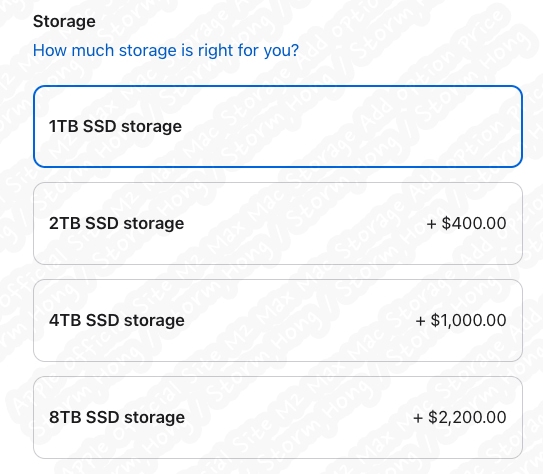The width and height of the screenshot is (543, 474).
Task: Choose the storage upgrade costing $1,000.00 extra
Action: 278,320
